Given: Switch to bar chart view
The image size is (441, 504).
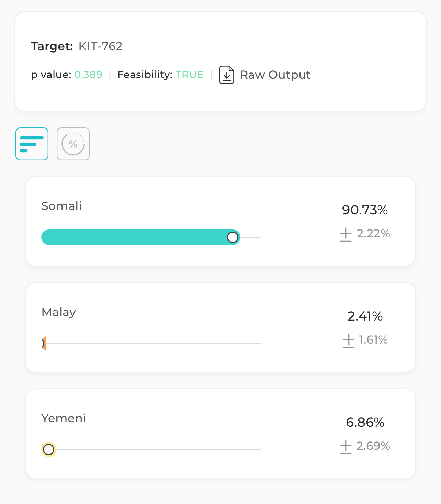Looking at the screenshot, I should click(32, 144).
